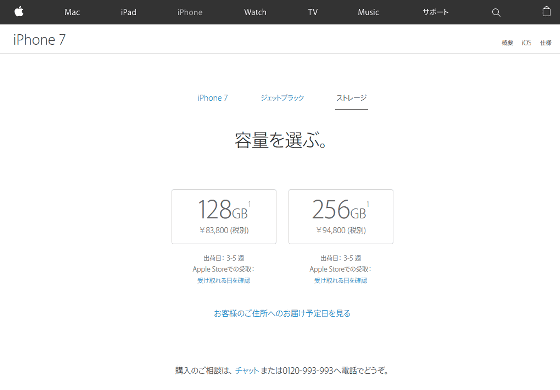
Task: Choose the 128GB storage option
Action: click(x=224, y=216)
